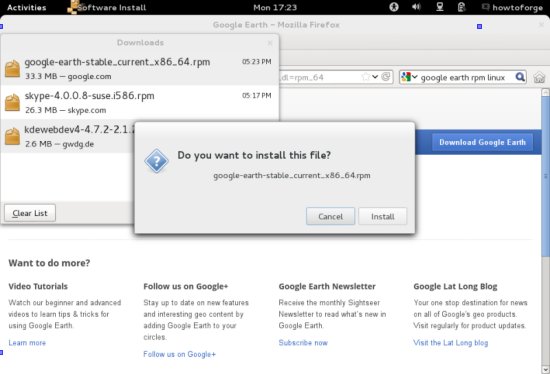Reload page with the refresh icon
This screenshot has width=550, height=374.
pyautogui.click(x=386, y=77)
